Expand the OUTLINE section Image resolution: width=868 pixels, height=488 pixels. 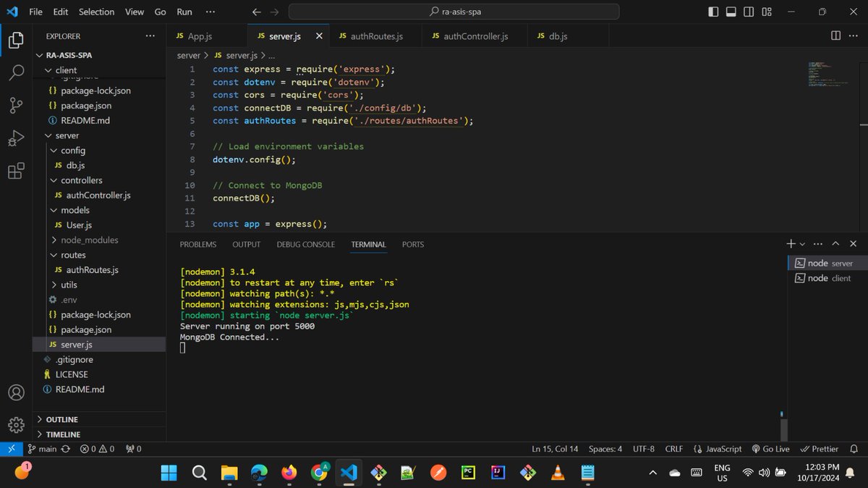tap(100, 419)
